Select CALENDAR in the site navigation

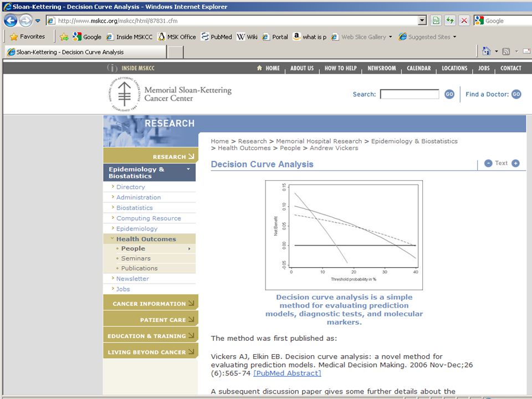click(419, 68)
